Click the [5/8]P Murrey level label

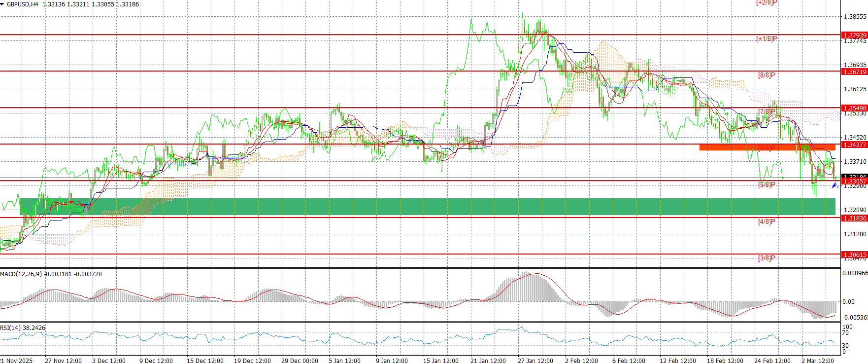[767, 184]
